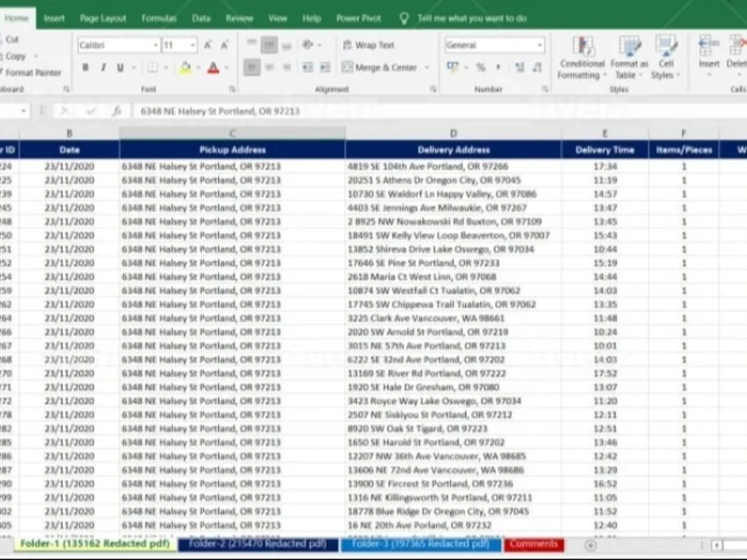Apply the red Font Color
Image resolution: width=747 pixels, height=560 pixels.
[x=214, y=68]
